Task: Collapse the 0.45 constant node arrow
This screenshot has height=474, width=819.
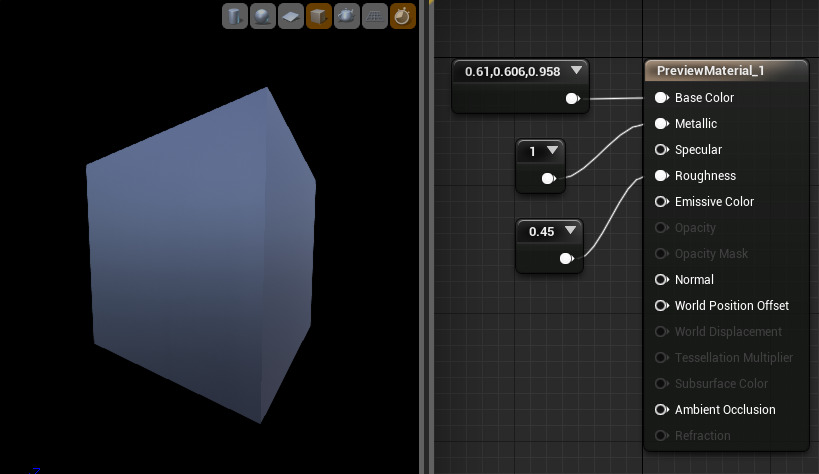Action: [570, 230]
